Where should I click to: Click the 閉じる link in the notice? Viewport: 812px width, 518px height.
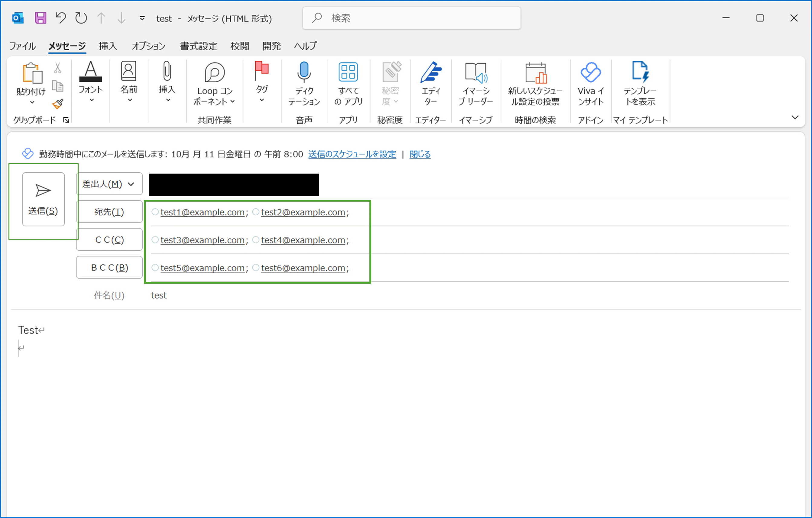pyautogui.click(x=420, y=154)
